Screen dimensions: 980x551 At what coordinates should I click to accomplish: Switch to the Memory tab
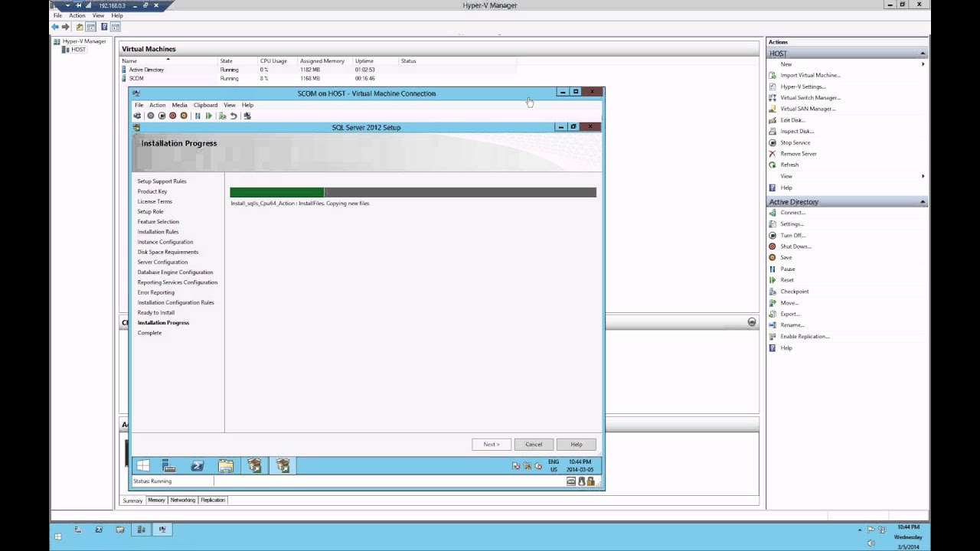pos(156,500)
